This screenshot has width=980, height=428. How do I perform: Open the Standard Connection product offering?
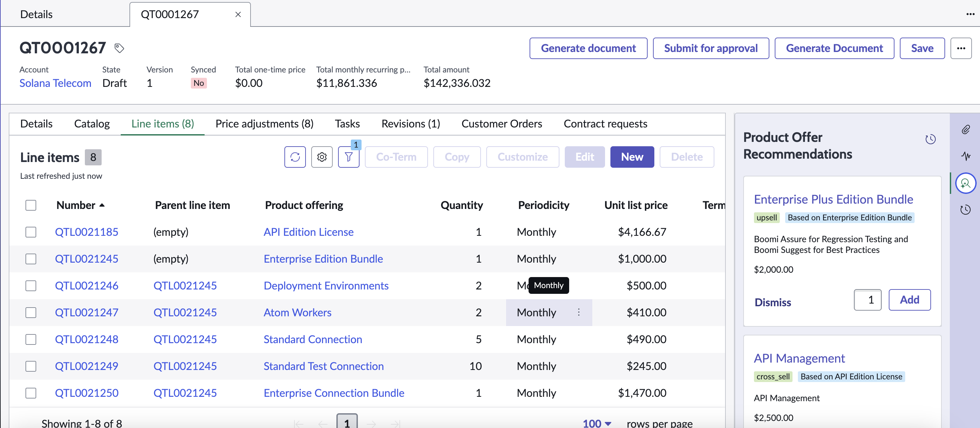(x=312, y=339)
